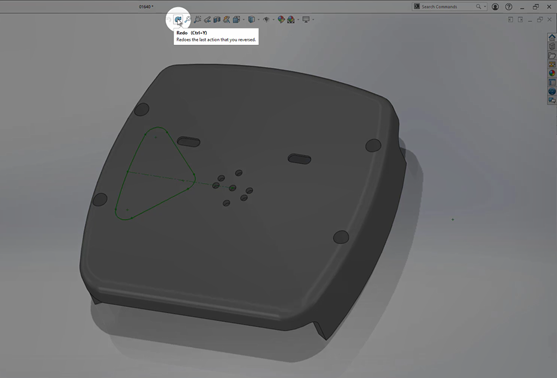This screenshot has width=557, height=378.
Task: Open the Help question mark menu
Action: coord(509,6)
